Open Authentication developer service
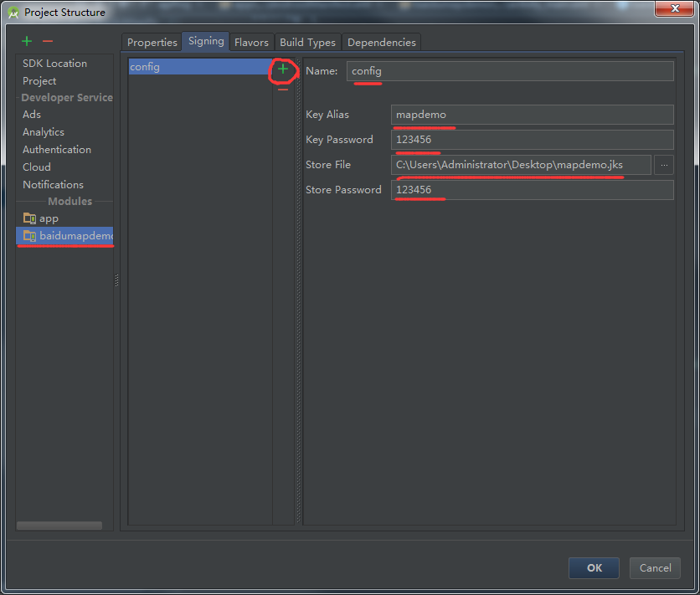Viewport: 700px width, 595px height. coord(57,150)
